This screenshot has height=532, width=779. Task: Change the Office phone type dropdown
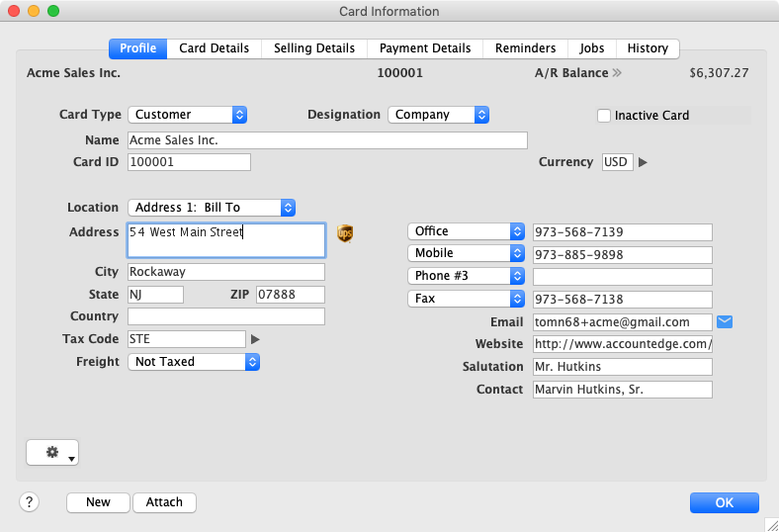click(466, 231)
